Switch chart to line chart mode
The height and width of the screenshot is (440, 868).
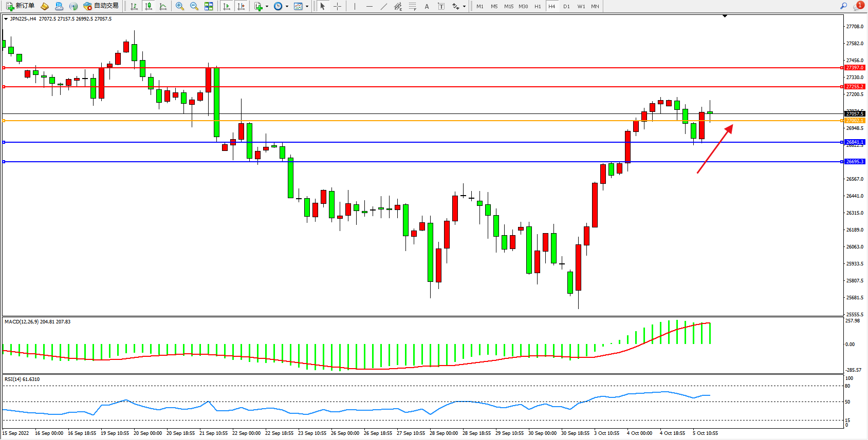163,6
